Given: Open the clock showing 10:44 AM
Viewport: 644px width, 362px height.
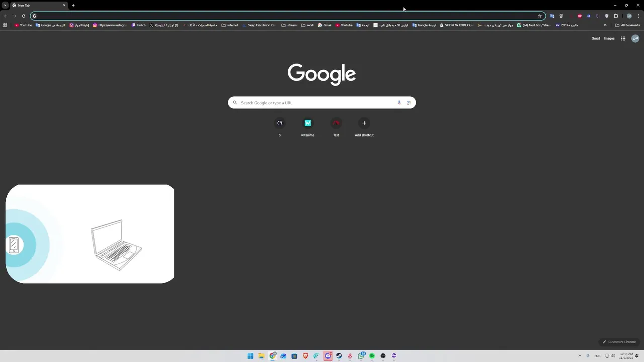Looking at the screenshot, I should click(626, 356).
